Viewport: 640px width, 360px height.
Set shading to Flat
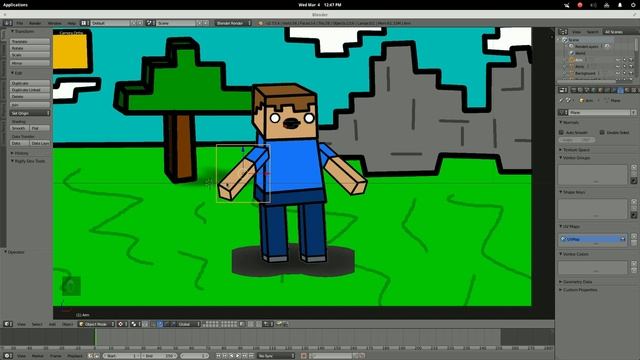point(40,128)
